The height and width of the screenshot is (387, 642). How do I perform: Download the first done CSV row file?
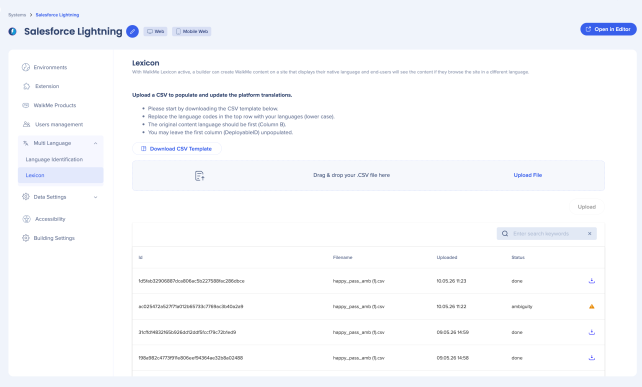point(592,281)
